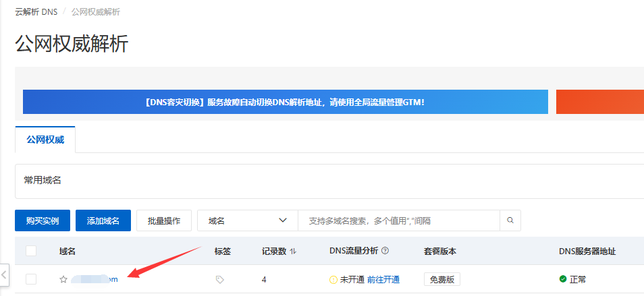Collapse the left sidebar arrow
644x296 pixels.
[x=4, y=274]
